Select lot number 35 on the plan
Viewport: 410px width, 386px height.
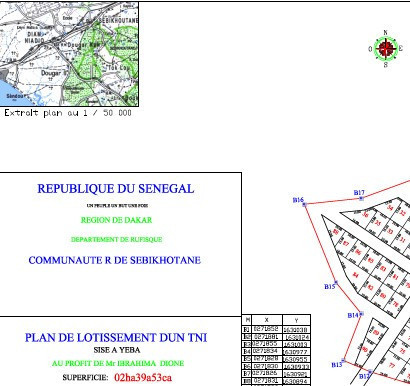point(378,223)
